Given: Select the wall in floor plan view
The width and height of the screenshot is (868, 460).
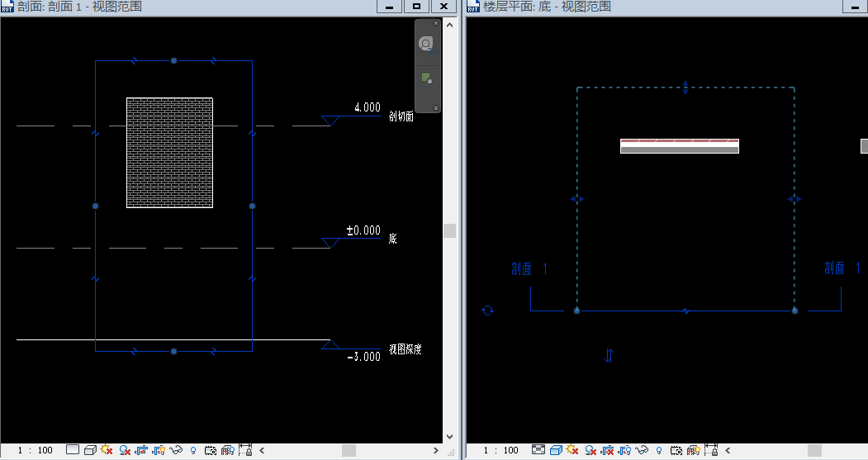Looking at the screenshot, I should (679, 146).
